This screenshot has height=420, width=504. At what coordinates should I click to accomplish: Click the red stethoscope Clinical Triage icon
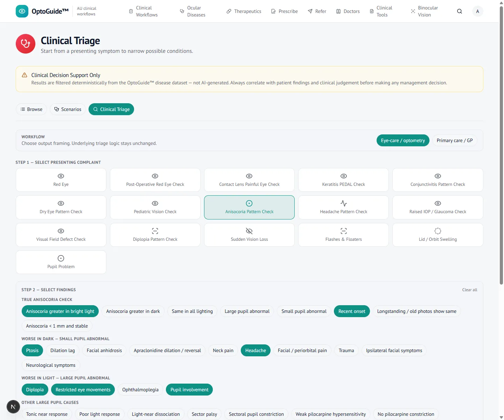pos(26,44)
